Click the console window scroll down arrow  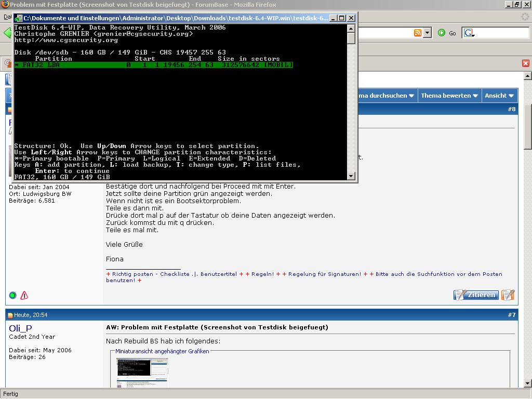[351, 176]
